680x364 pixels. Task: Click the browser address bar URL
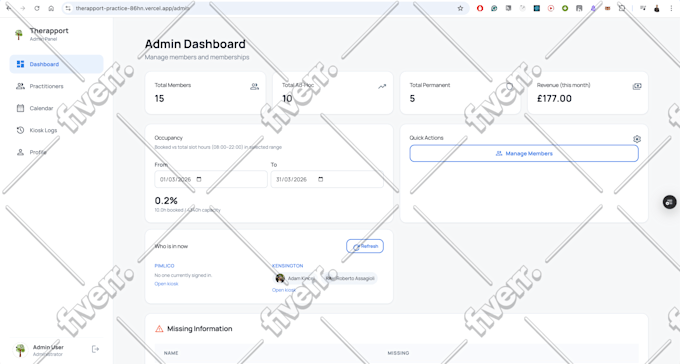[132, 8]
